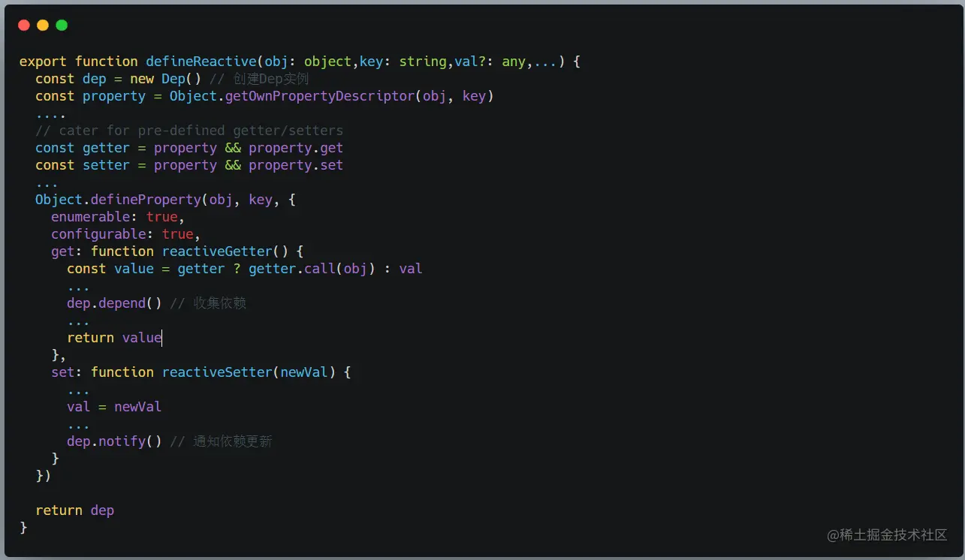This screenshot has width=965, height=560.
Task: Click the "val?: any" parameter
Action: (490, 62)
